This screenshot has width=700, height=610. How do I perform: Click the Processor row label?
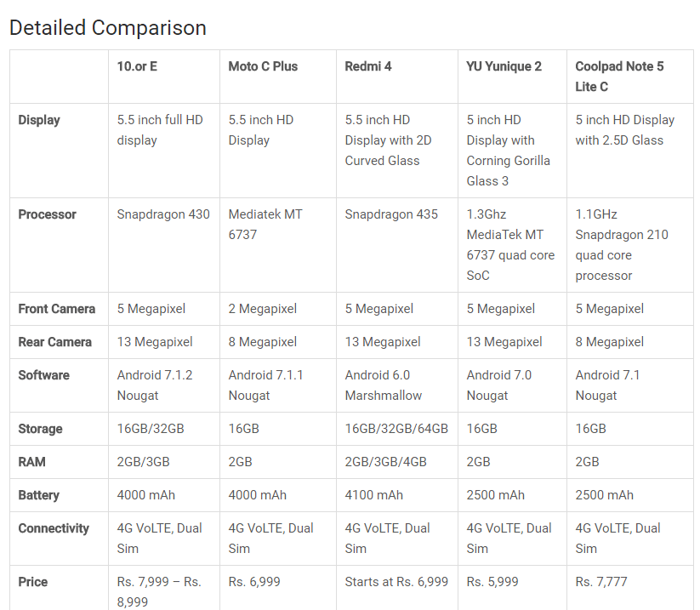[x=48, y=214]
